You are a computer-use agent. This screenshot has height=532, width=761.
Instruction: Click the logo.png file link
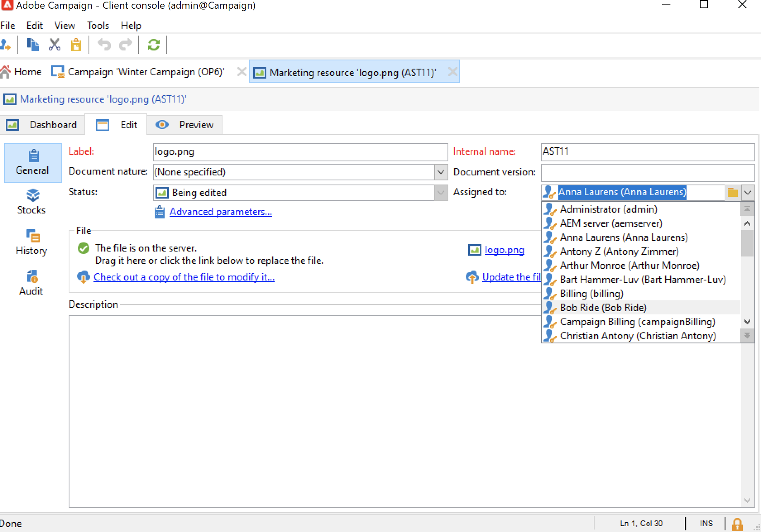coord(505,250)
